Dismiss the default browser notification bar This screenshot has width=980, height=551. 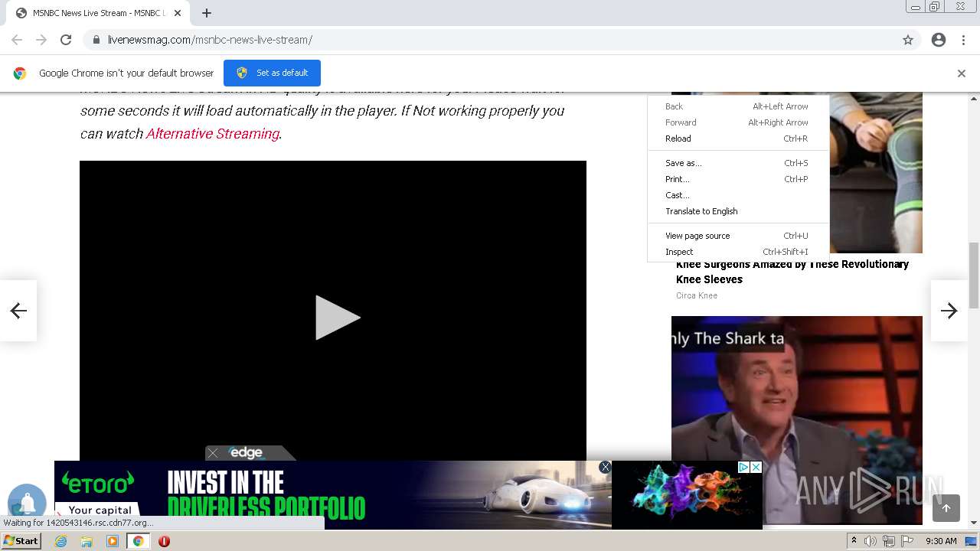[962, 73]
